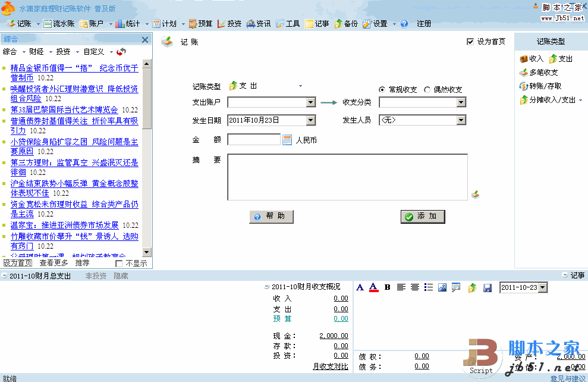Close the 综合 news panel
The height and width of the screenshot is (382, 588).
145,40
